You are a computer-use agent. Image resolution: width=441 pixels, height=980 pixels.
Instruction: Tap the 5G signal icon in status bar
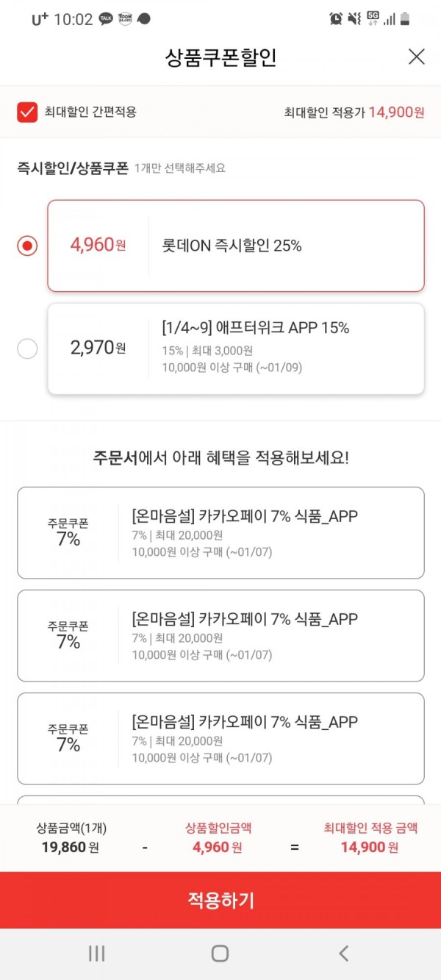pos(373,19)
